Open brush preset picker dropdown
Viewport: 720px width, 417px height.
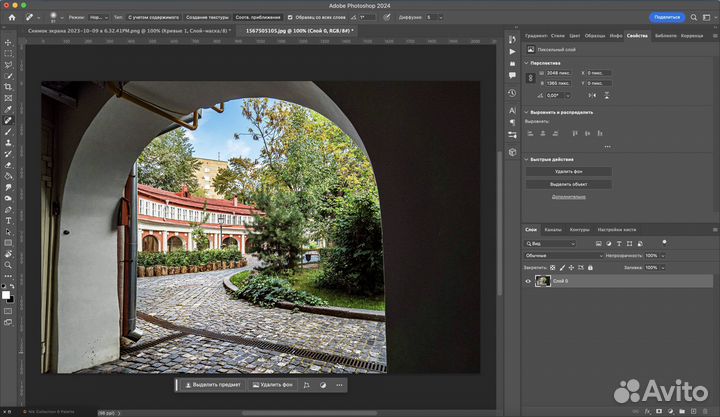[62, 18]
